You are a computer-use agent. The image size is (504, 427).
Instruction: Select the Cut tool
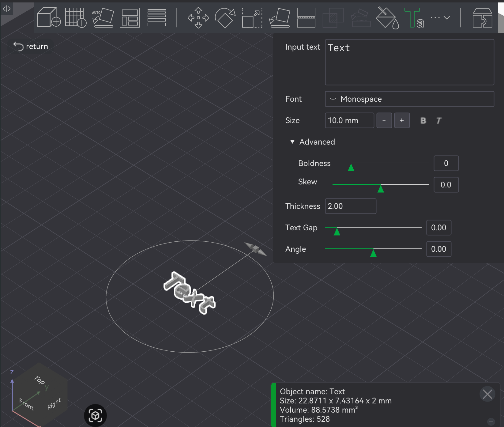[306, 17]
